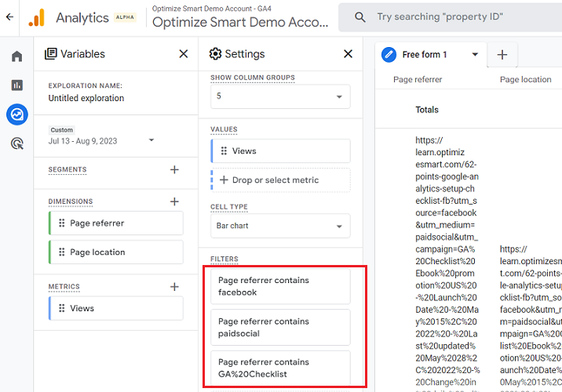Open the Reports bar chart icon
The width and height of the screenshot is (562, 392).
(x=16, y=85)
